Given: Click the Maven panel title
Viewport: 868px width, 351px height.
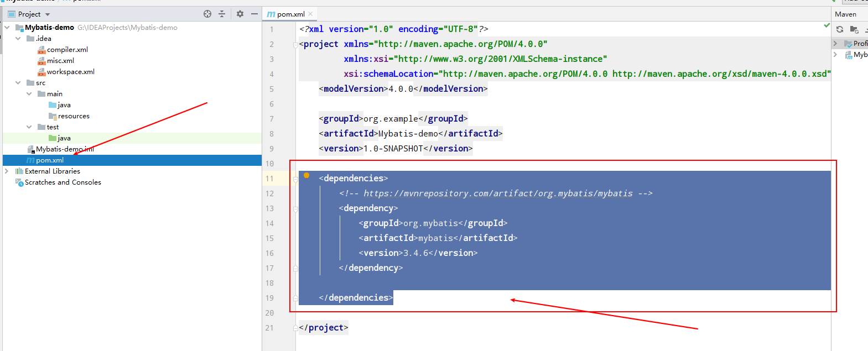Looking at the screenshot, I should 845,14.
